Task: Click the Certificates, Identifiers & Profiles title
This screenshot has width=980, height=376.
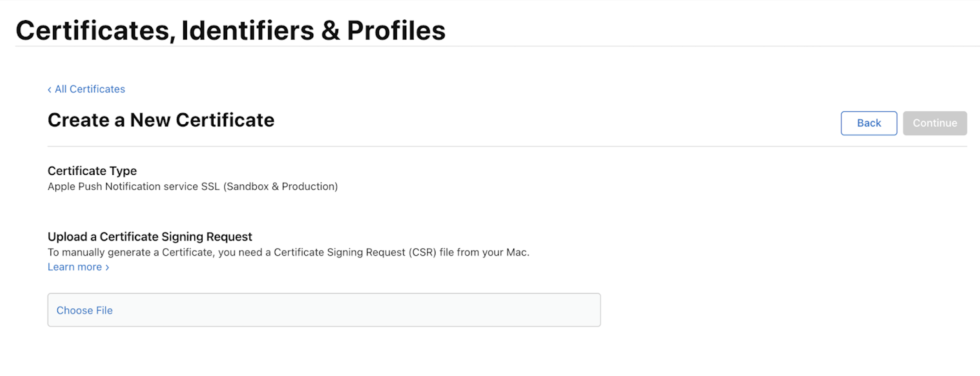Action: [231, 29]
